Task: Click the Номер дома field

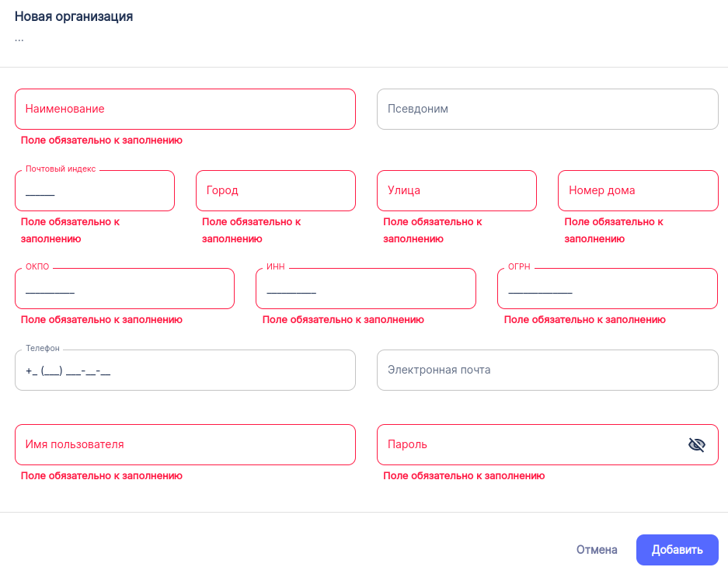Action: pos(637,190)
